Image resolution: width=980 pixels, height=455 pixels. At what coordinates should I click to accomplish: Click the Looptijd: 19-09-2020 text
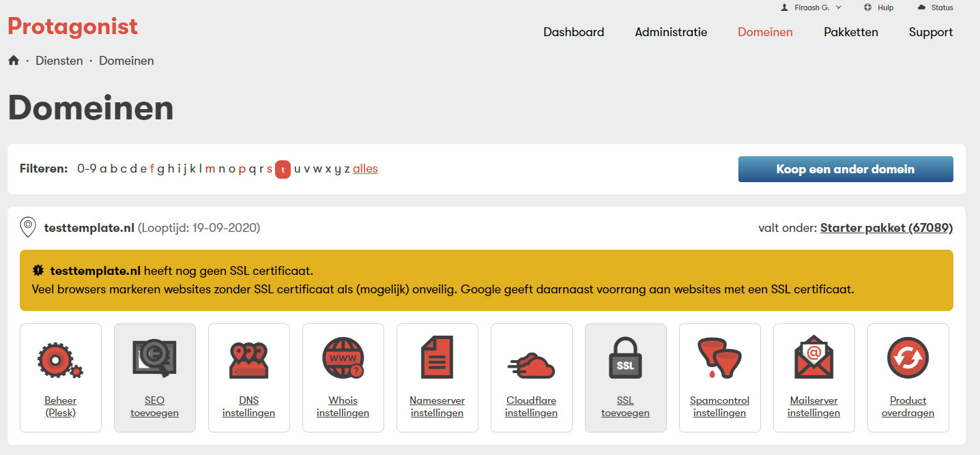(199, 228)
